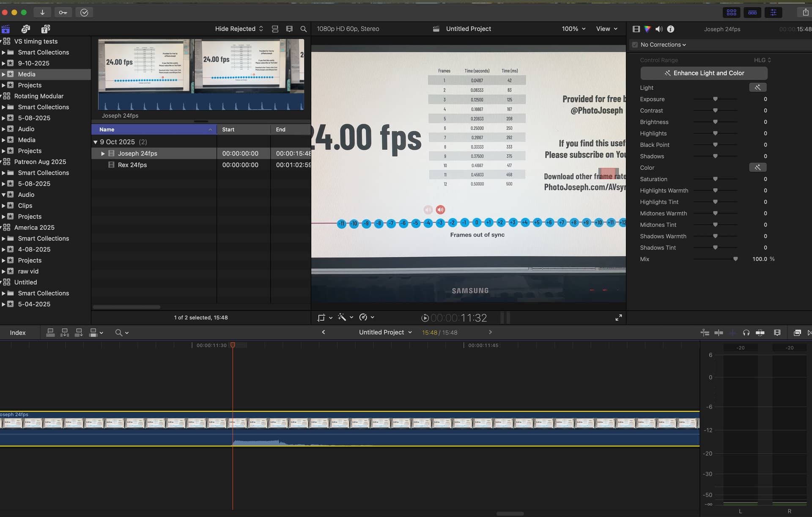Viewport: 812px width, 517px height.
Task: Click the browser search magnifier icon
Action: [x=303, y=29]
